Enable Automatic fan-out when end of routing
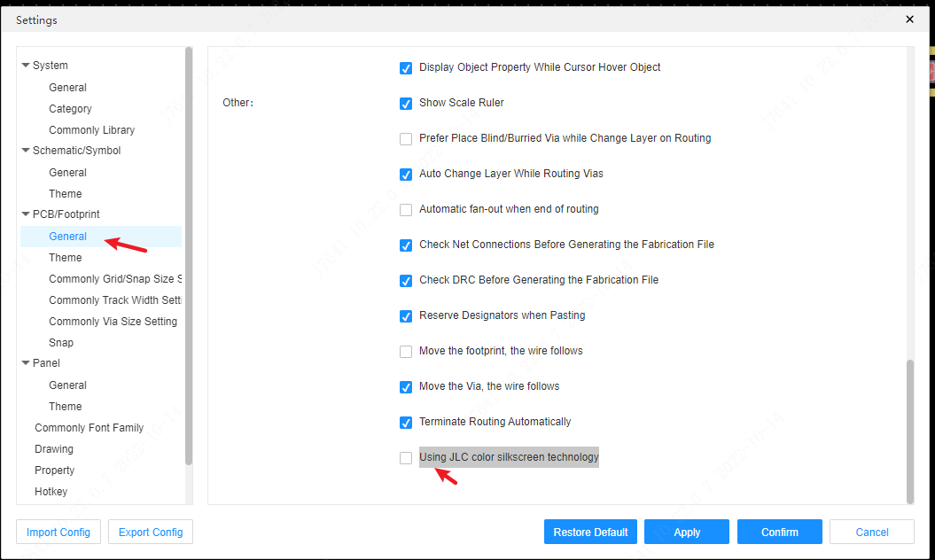This screenshot has height=560, width=935. point(406,210)
